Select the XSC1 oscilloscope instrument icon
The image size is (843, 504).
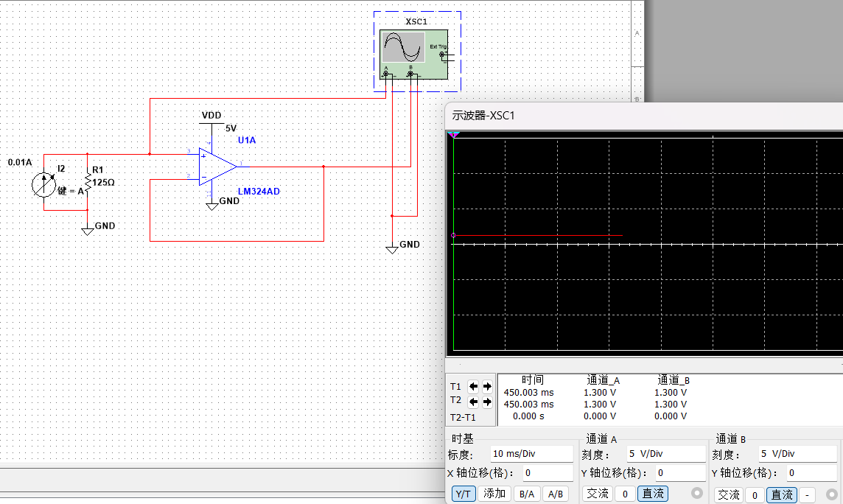click(x=413, y=55)
